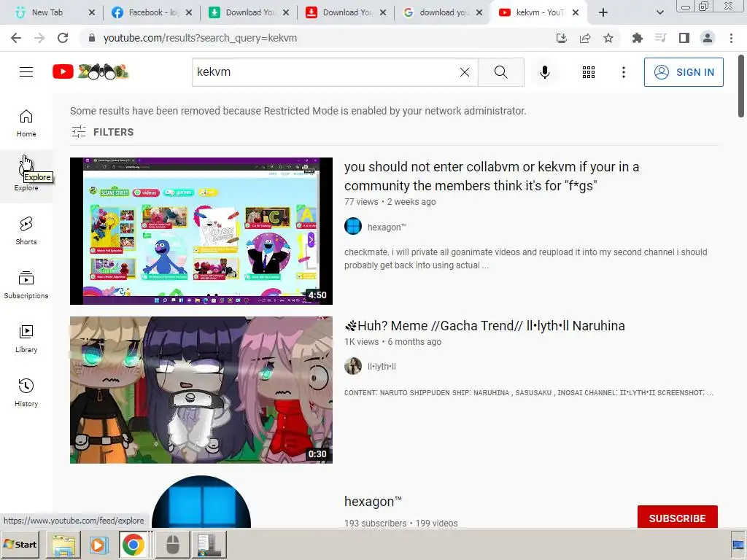747x560 pixels.
Task: Open YouTube settings three-dot menu
Action: [623, 72]
